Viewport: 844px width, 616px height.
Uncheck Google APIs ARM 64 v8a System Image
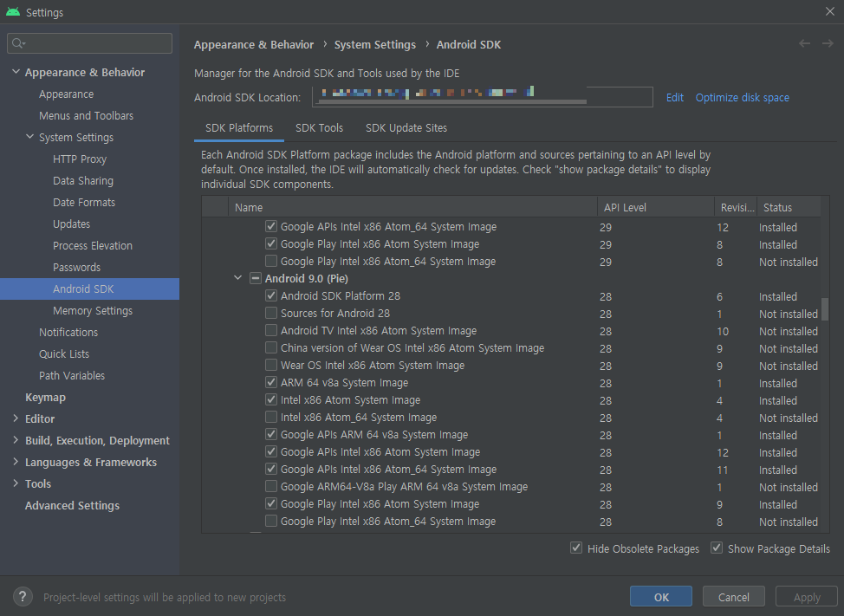coord(271,434)
